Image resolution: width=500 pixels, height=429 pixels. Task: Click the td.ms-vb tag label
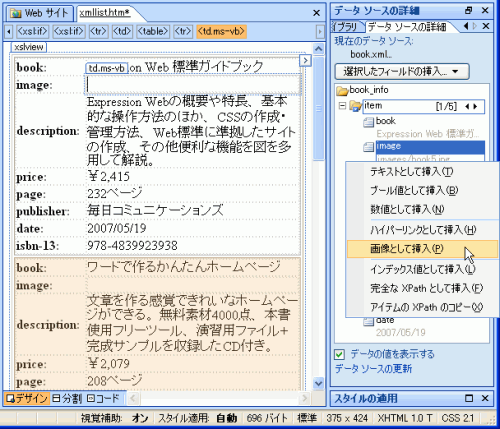(x=107, y=68)
